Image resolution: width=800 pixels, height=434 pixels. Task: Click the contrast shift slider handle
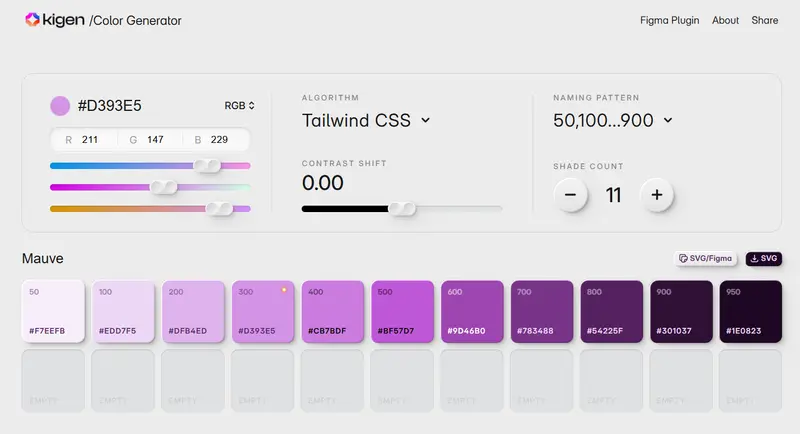click(x=401, y=208)
